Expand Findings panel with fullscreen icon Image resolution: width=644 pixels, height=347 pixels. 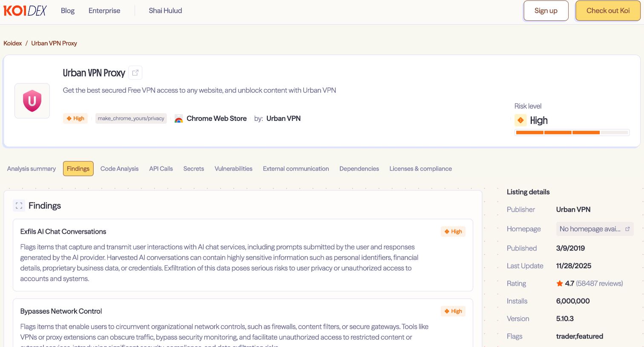click(x=19, y=206)
